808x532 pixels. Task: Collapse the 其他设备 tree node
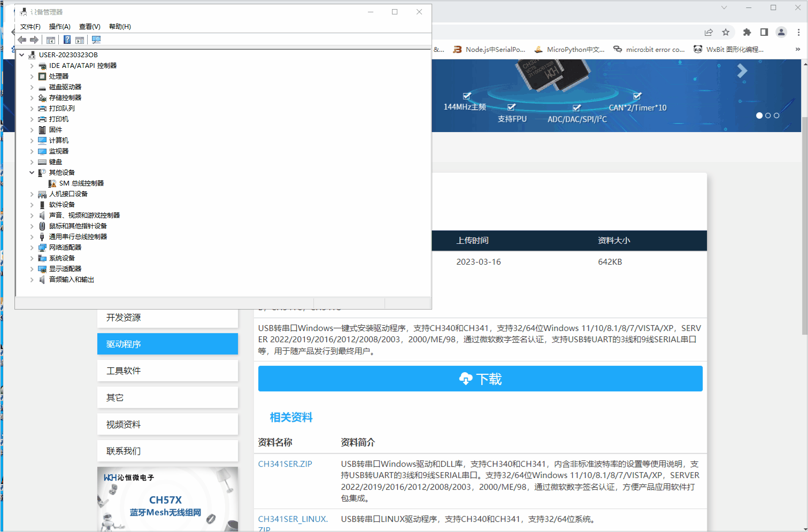pos(32,173)
